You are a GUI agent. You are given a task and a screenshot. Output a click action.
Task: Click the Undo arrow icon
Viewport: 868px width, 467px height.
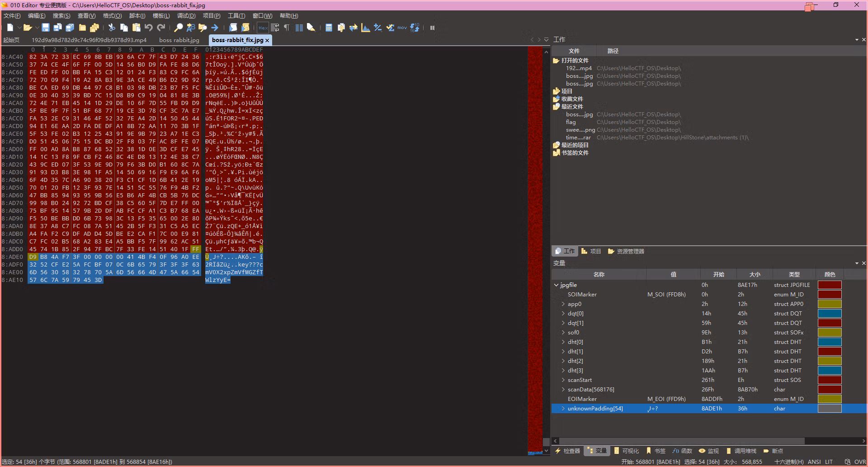pyautogui.click(x=149, y=28)
